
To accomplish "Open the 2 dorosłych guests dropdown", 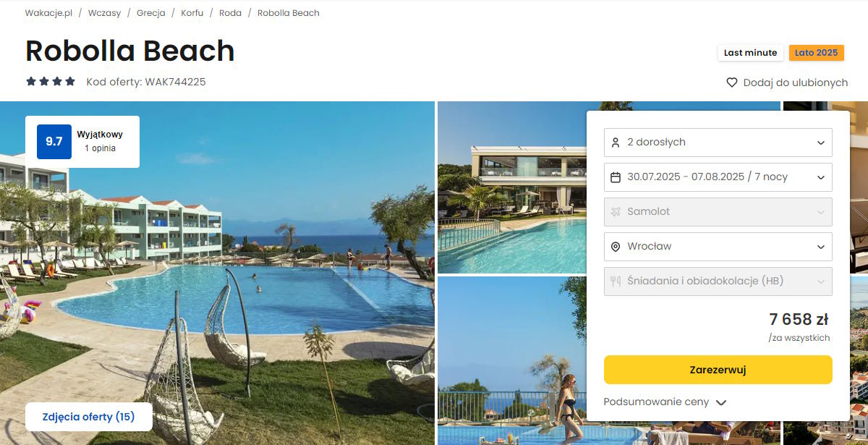I will click(718, 143).
